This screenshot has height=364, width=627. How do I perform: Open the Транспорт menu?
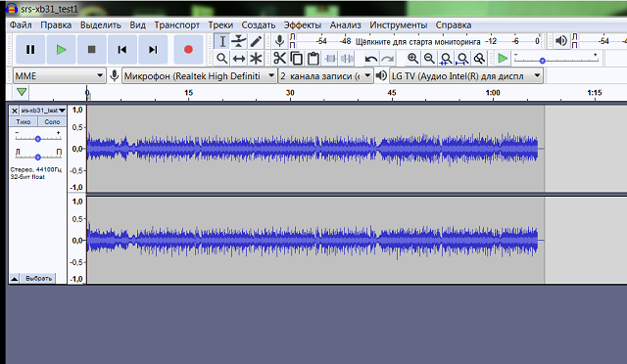[176, 24]
